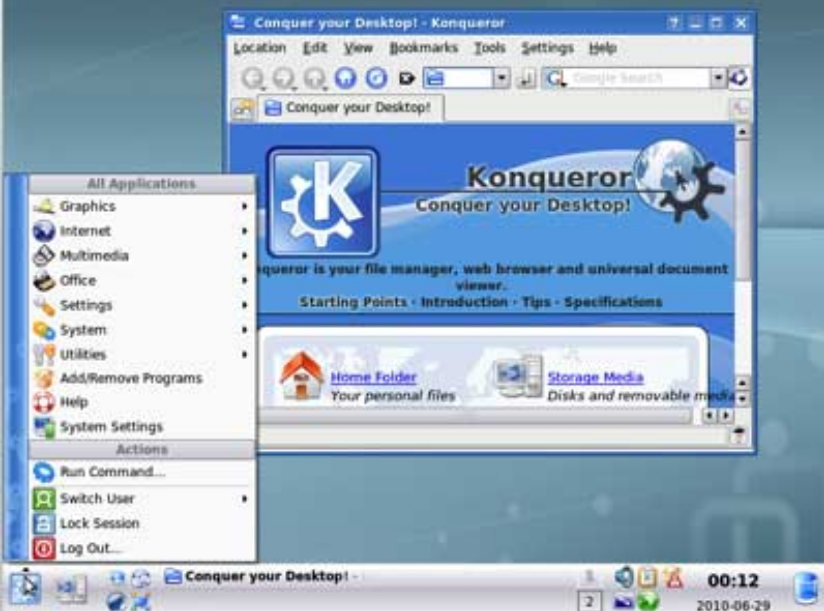Screen dimensions: 824x611
Task: Open the Settings menu in Konqueror's menu bar
Action: coord(547,48)
